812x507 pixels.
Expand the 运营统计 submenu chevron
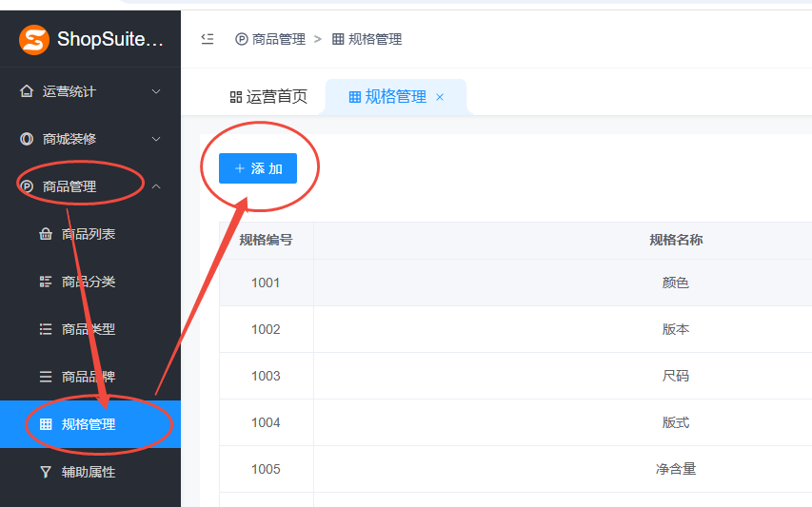[157, 91]
